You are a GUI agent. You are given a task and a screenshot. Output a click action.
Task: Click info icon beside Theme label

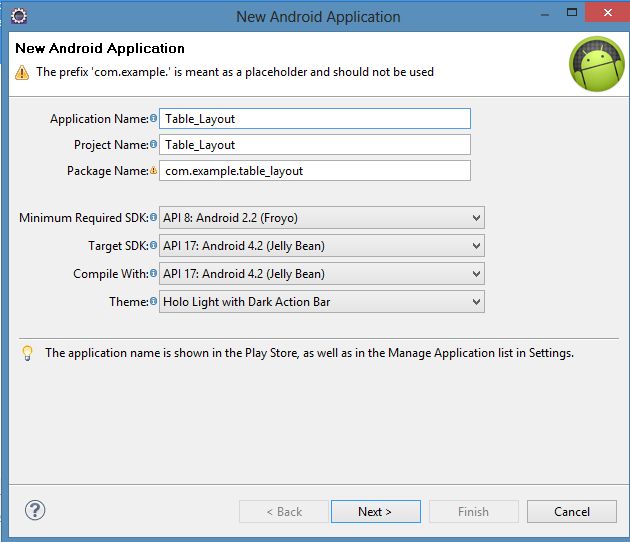[x=154, y=302]
